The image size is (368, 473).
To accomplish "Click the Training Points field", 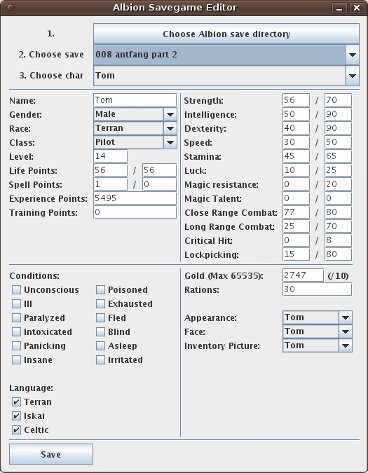I will pyautogui.click(x=135, y=212).
